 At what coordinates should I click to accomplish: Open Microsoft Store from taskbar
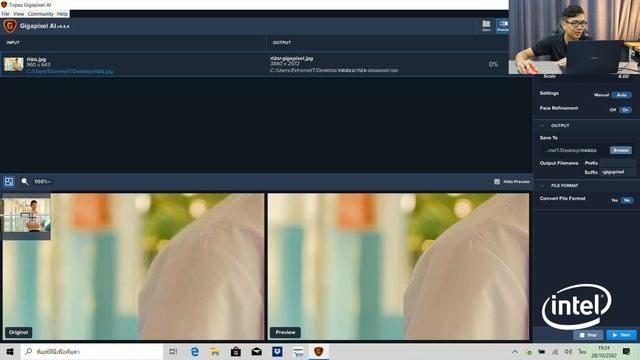pyautogui.click(x=236, y=351)
